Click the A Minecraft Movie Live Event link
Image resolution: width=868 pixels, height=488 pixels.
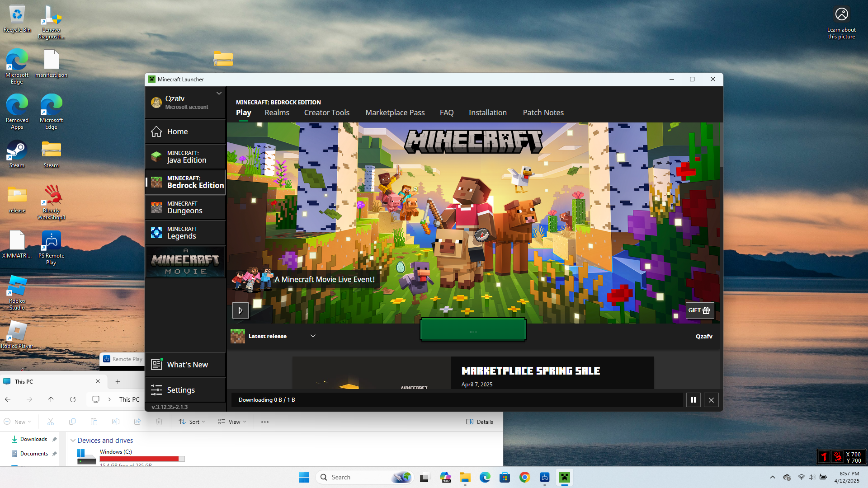coord(325,279)
